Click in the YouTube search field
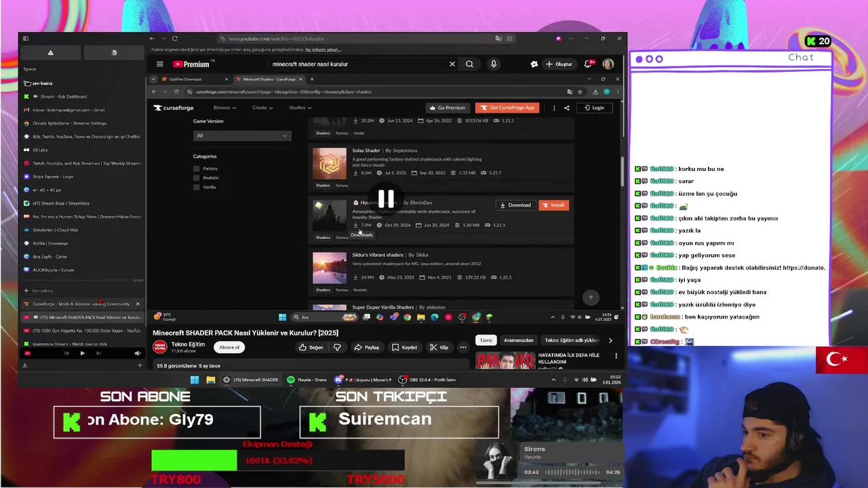This screenshot has width=868, height=488. point(356,64)
